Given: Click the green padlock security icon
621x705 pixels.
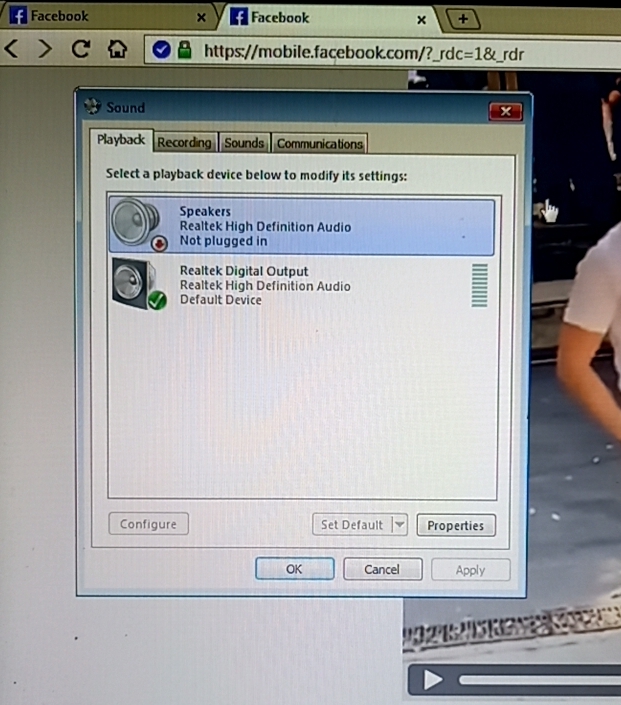Looking at the screenshot, I should (x=184, y=49).
